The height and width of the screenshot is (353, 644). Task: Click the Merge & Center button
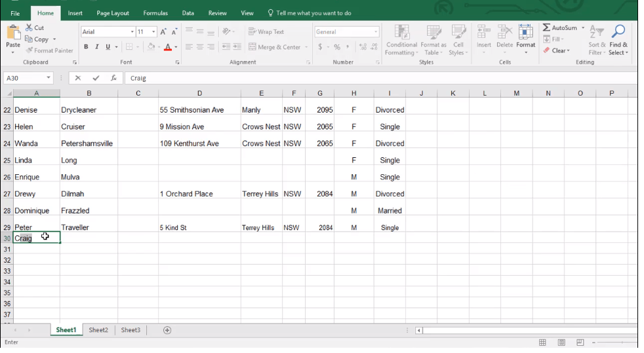point(274,47)
